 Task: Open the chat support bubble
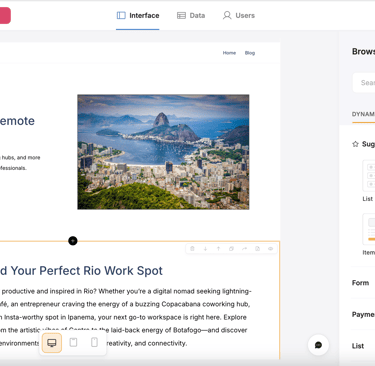[x=318, y=345]
